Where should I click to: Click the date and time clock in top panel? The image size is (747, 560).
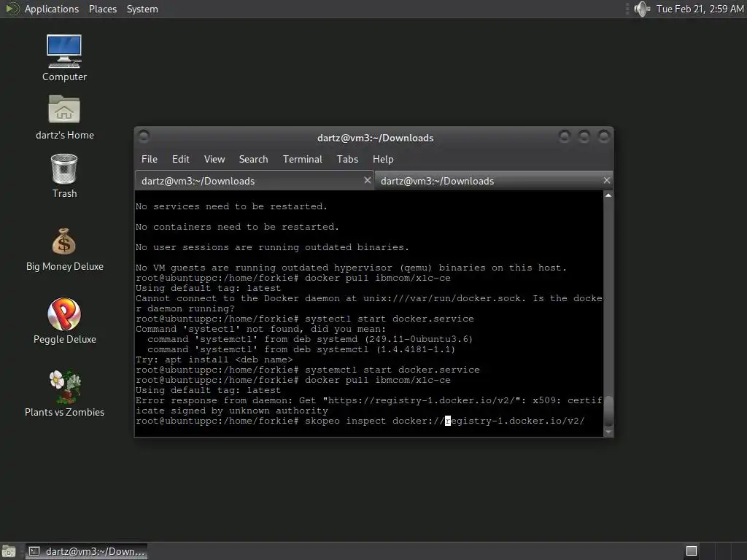pyautogui.click(x=700, y=9)
